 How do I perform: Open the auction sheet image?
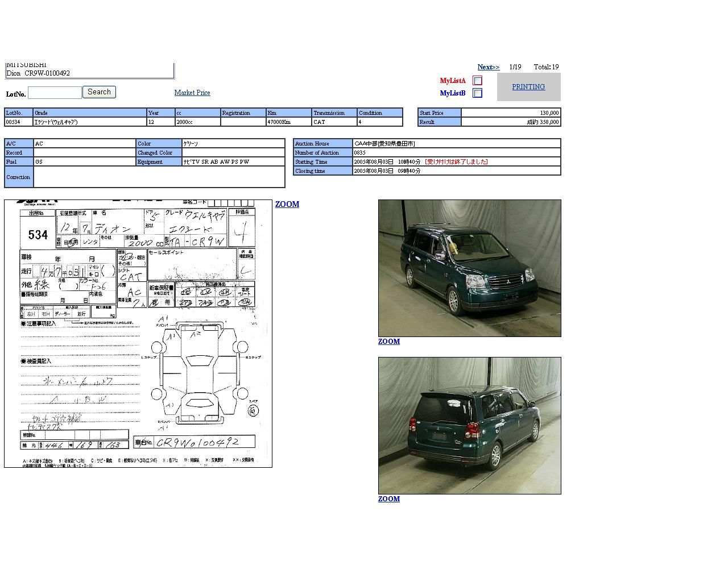(x=138, y=334)
